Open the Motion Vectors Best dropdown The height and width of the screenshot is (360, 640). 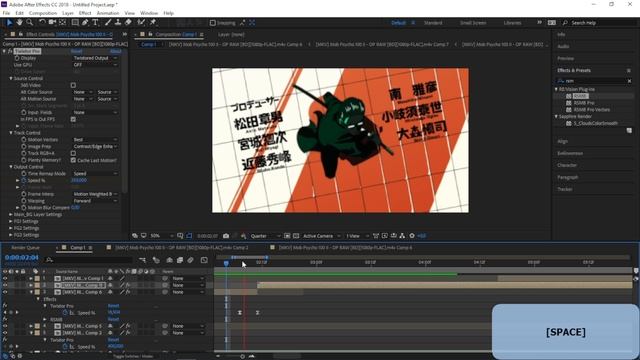click(95, 140)
